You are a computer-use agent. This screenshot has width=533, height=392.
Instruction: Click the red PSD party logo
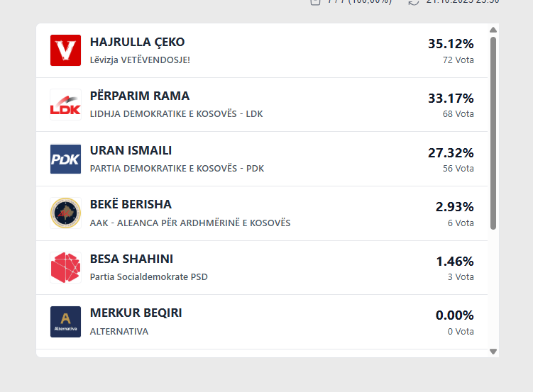coord(65,267)
